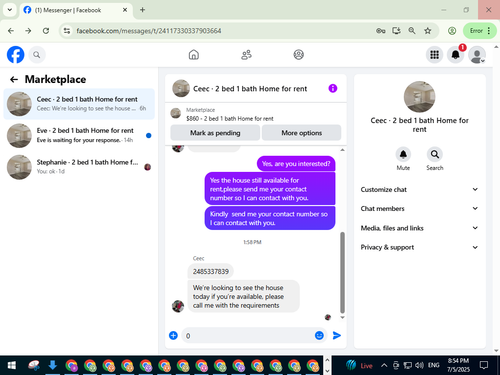Open the Eve conversation in the list
Image resolution: width=500 pixels, height=375 pixels.
coord(79,135)
